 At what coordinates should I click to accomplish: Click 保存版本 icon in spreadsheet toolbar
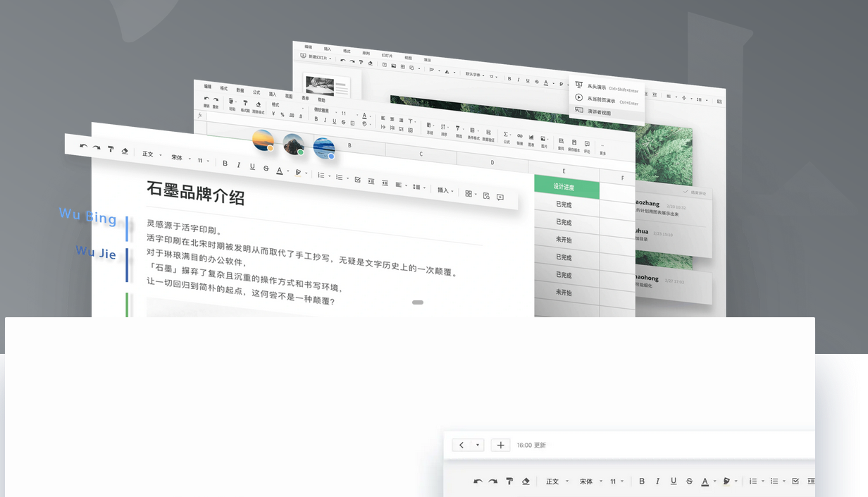(573, 142)
